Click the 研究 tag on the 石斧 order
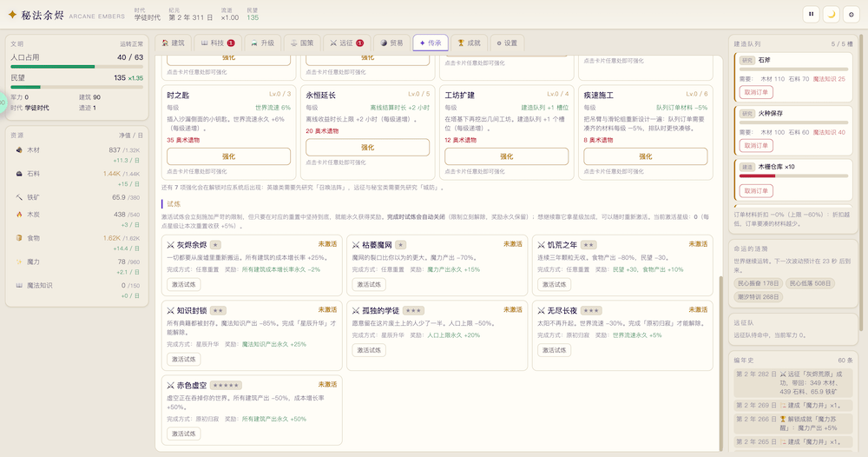Screen dimensions: 868x457 click(x=747, y=60)
